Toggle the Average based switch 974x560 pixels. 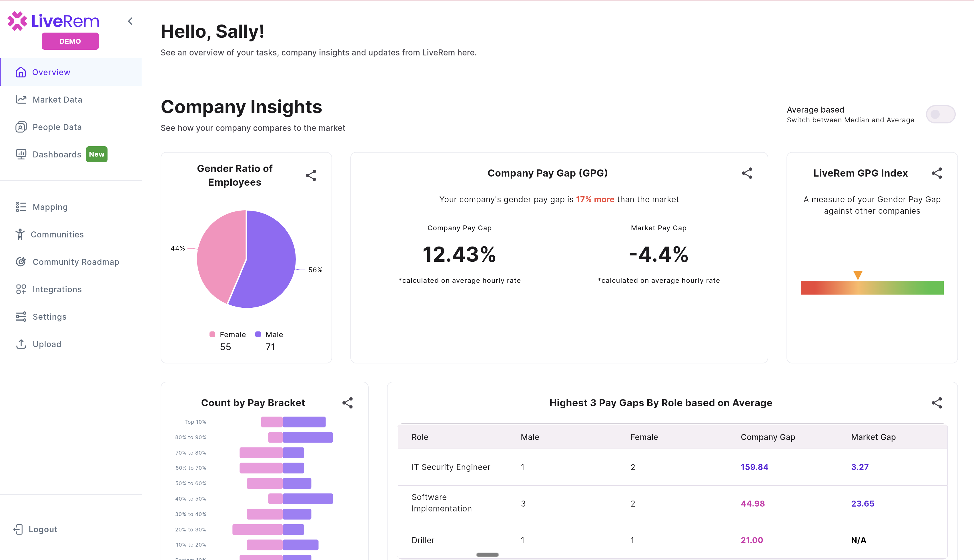click(x=940, y=114)
